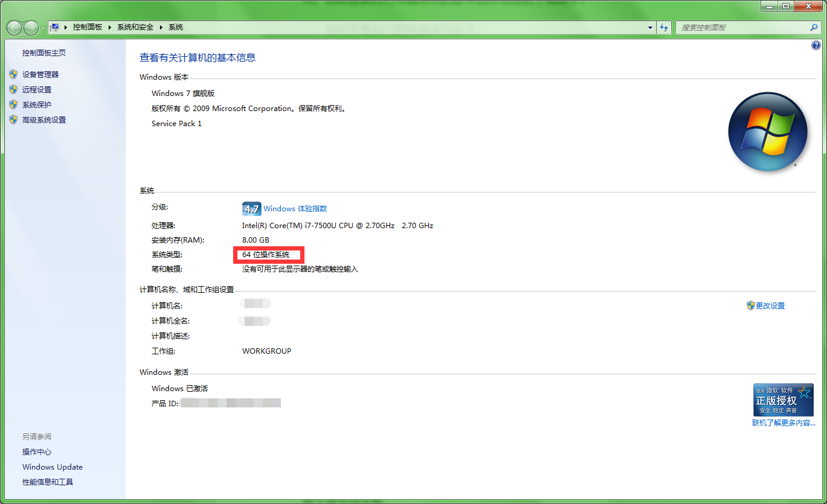Click the shield icon beside 远程设置

13,89
